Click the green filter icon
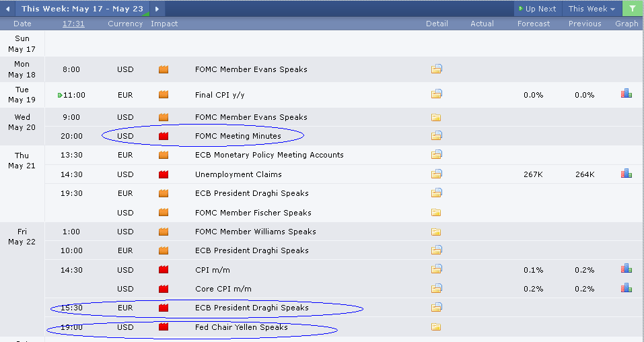 point(633,9)
